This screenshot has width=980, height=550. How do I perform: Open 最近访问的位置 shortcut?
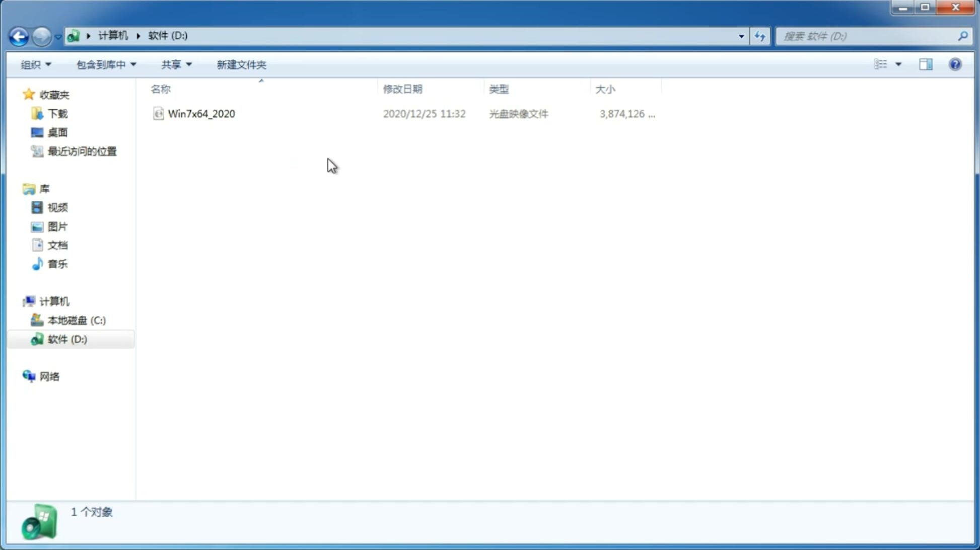pyautogui.click(x=82, y=151)
